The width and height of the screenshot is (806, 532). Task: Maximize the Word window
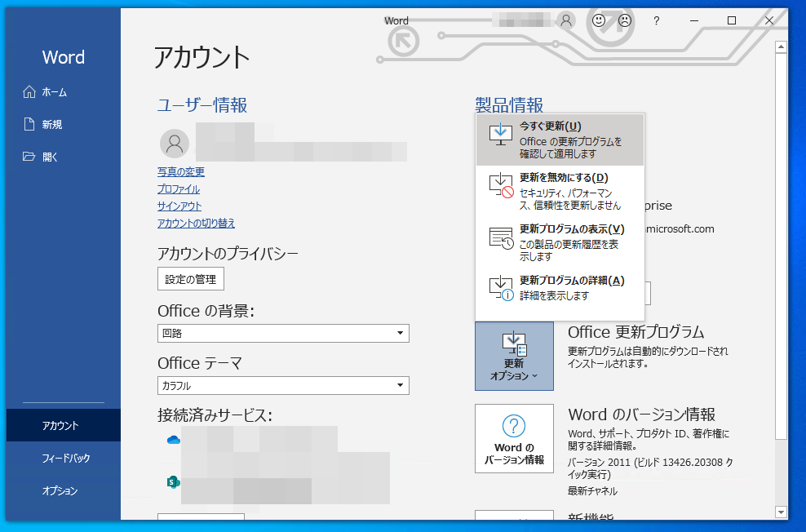point(732,20)
